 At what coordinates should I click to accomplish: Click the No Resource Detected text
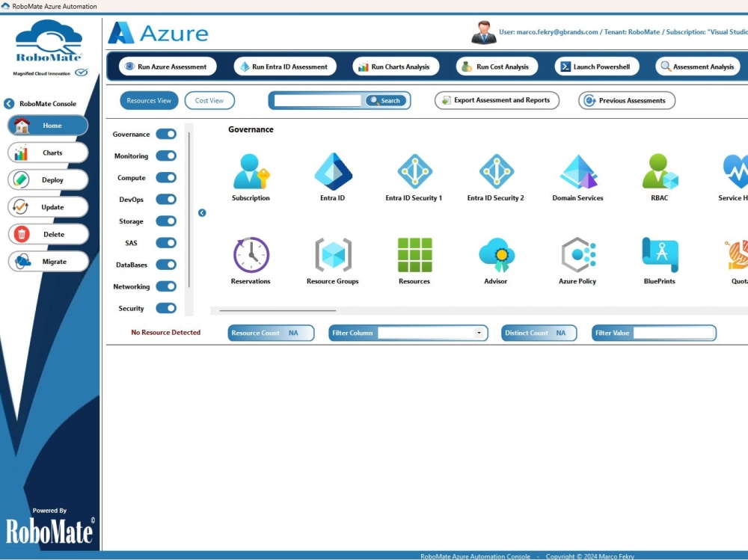(165, 333)
